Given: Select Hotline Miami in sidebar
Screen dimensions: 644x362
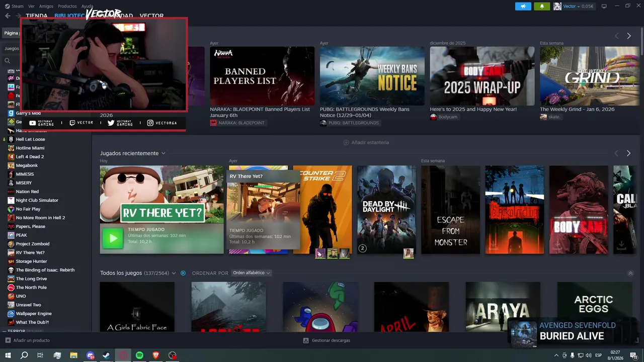Looking at the screenshot, I should click(30, 148).
